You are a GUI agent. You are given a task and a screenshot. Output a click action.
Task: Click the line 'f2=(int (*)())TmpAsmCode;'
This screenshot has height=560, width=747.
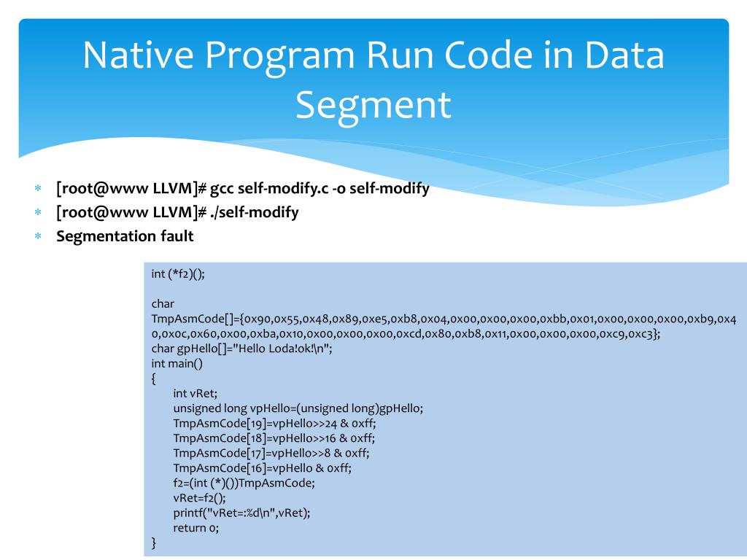tap(244, 483)
